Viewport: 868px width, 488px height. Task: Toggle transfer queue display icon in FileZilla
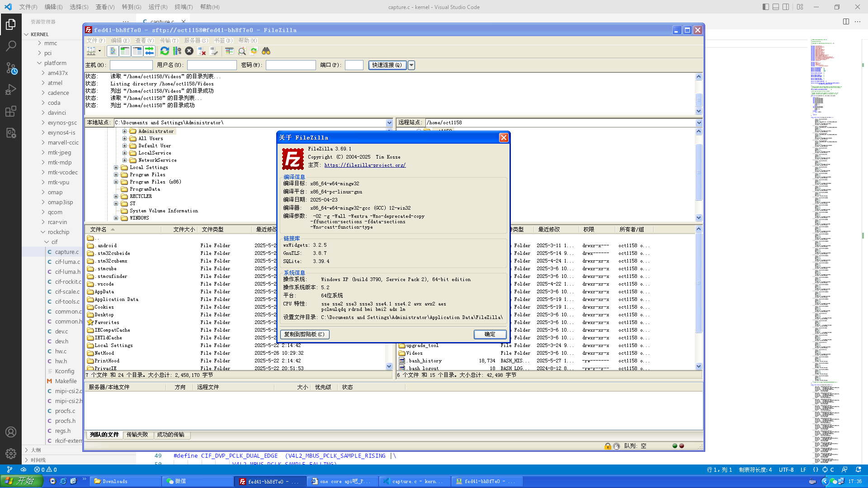tap(149, 51)
